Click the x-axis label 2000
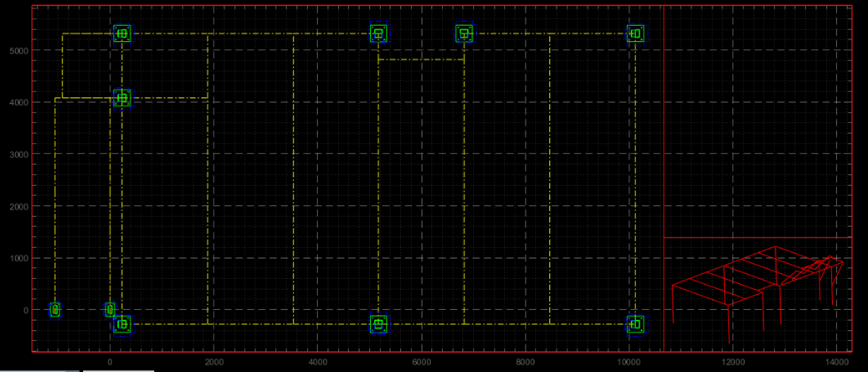Image resolution: width=868 pixels, height=372 pixels. pos(213,361)
